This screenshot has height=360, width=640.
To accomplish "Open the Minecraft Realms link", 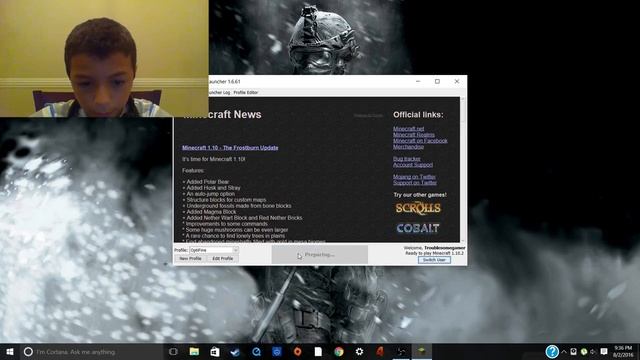I will (x=414, y=135).
